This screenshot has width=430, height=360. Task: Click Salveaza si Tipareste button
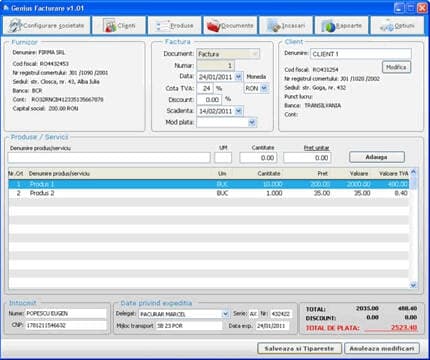pos(300,348)
